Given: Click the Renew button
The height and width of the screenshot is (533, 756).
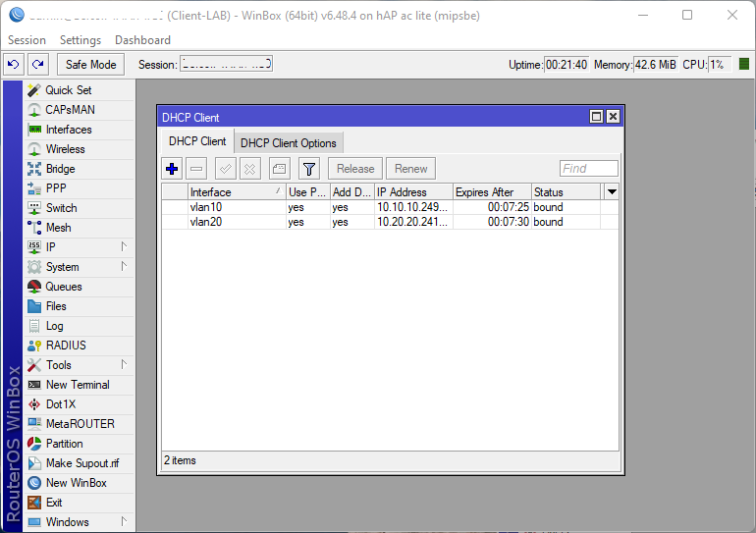Looking at the screenshot, I should pyautogui.click(x=410, y=169).
